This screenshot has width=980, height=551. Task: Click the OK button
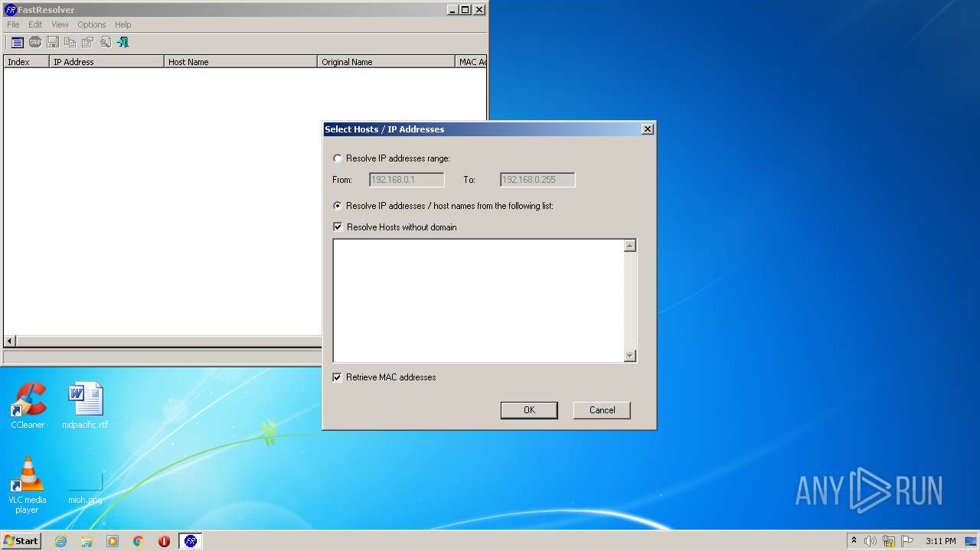tap(529, 410)
